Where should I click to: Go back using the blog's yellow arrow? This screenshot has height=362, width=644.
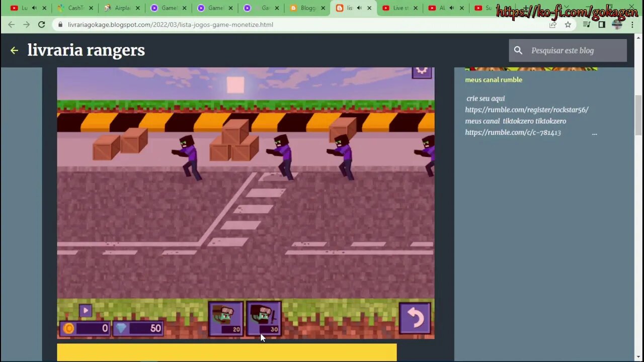tap(14, 50)
